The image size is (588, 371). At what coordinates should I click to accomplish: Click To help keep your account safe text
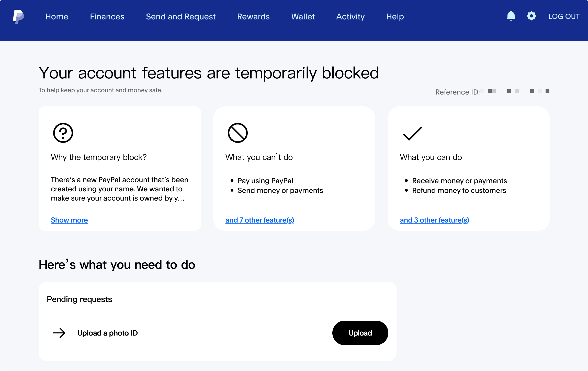pyautogui.click(x=100, y=90)
